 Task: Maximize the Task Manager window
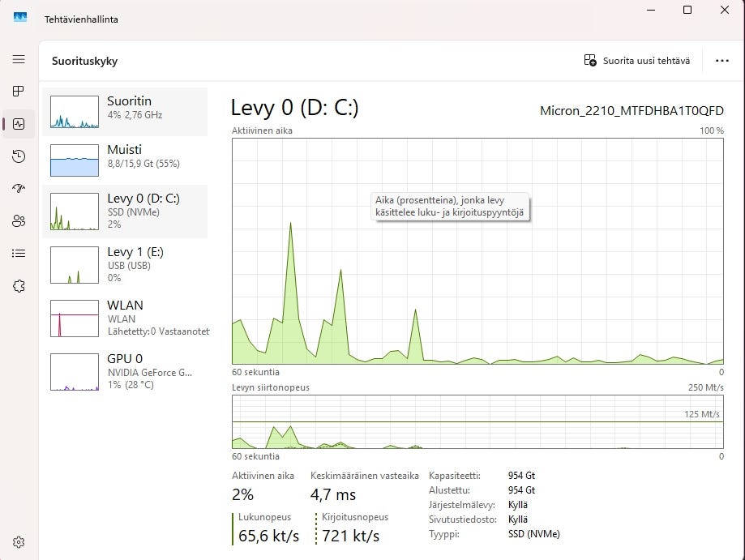[687, 10]
